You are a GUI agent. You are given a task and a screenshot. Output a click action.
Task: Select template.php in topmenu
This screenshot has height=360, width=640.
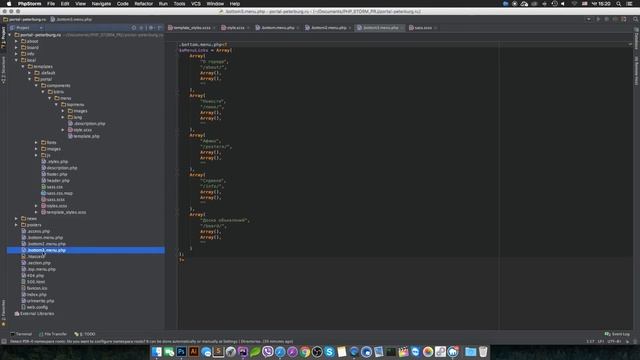(86, 136)
